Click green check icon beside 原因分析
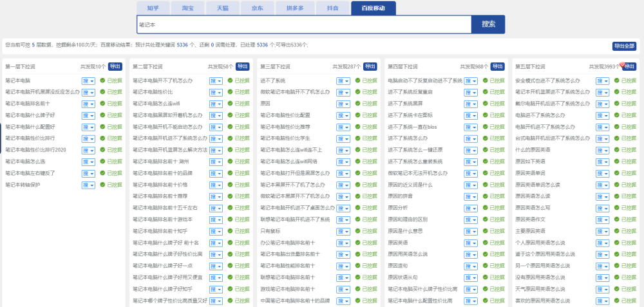 point(486,208)
